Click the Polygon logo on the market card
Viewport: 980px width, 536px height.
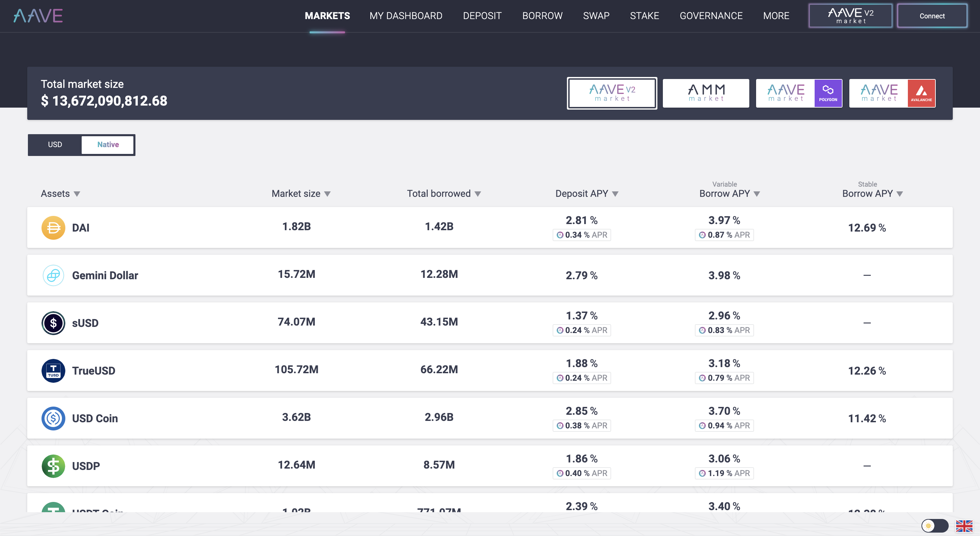tap(828, 93)
